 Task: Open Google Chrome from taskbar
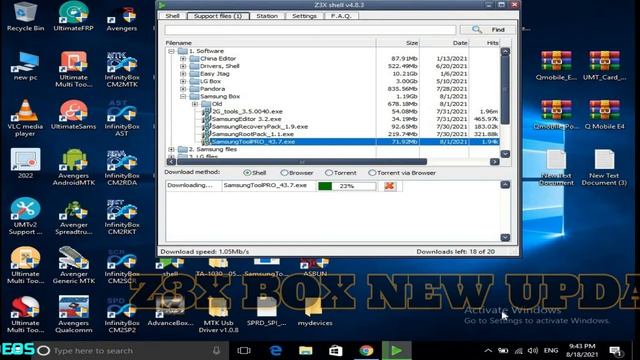pos(366,351)
